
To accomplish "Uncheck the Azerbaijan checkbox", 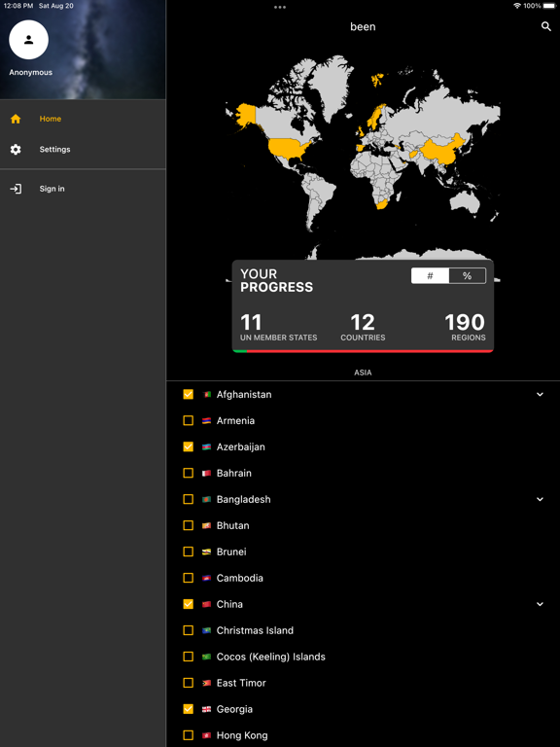I will (188, 446).
